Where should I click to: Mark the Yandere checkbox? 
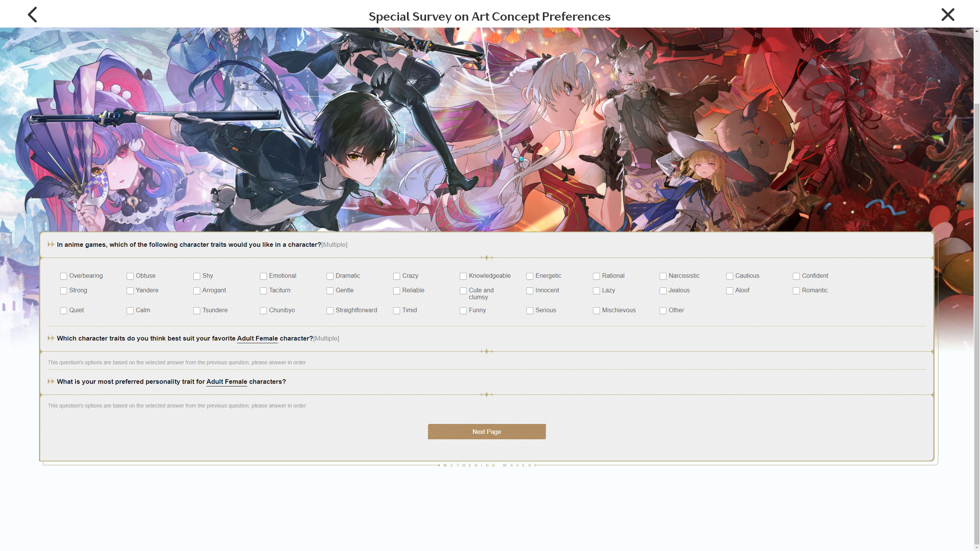130,291
